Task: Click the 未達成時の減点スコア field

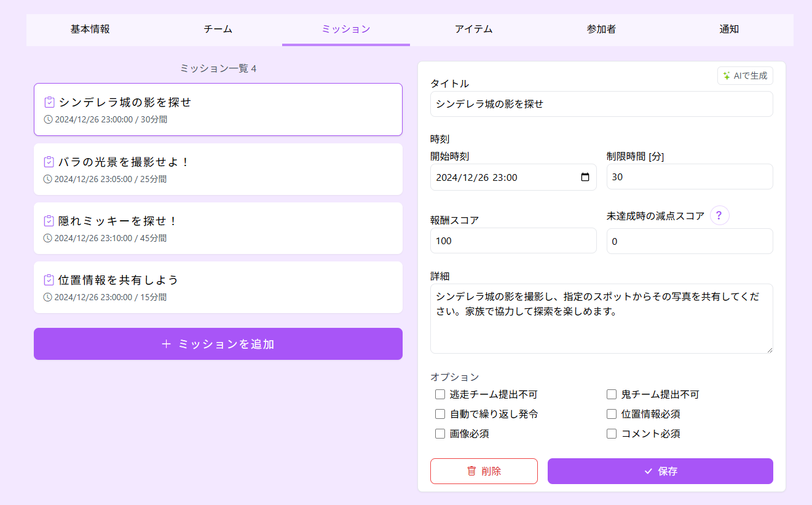Action: coord(690,241)
